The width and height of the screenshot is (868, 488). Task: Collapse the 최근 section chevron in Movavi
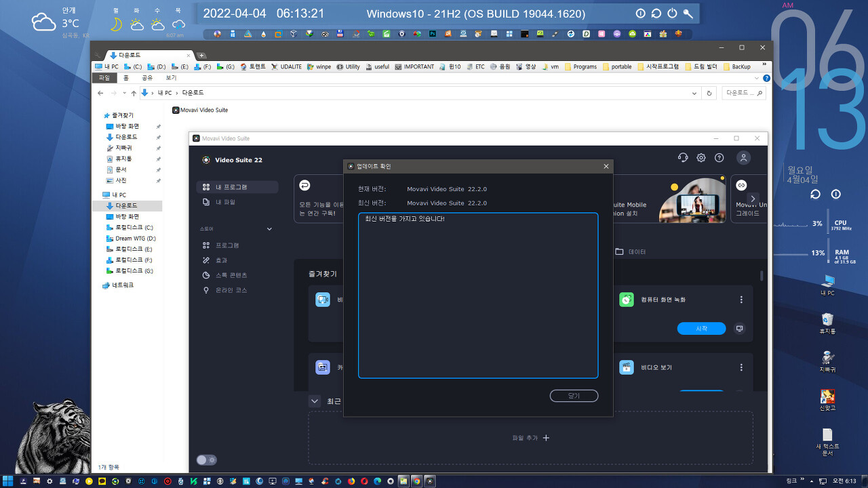(315, 401)
